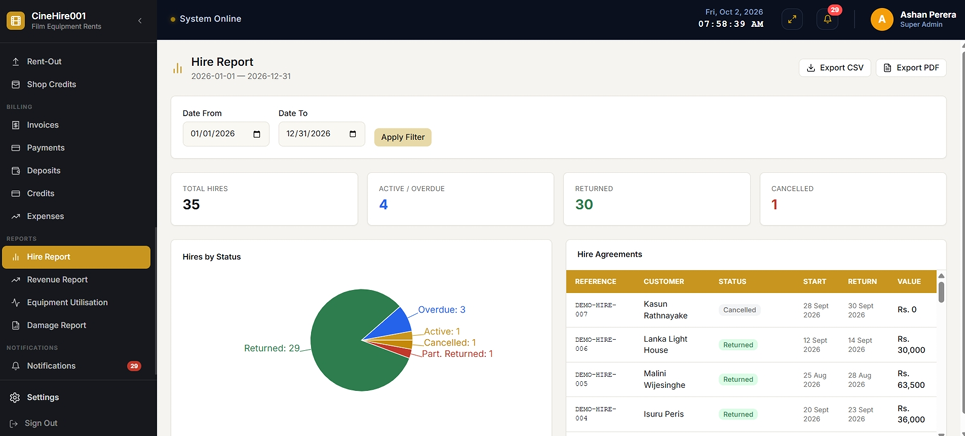Click the CUSTOMER column header
This screenshot has width=965, height=436.
663,281
